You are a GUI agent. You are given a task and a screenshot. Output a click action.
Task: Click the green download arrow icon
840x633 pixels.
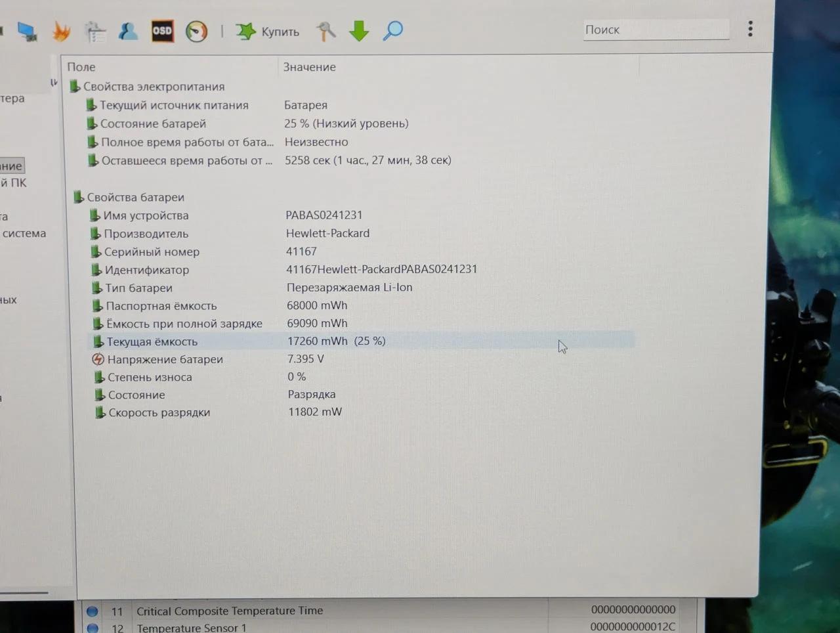(x=359, y=31)
